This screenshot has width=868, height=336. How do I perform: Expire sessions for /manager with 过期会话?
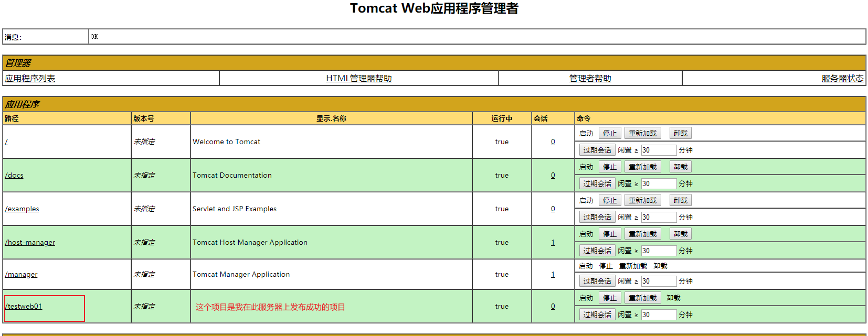pos(597,281)
